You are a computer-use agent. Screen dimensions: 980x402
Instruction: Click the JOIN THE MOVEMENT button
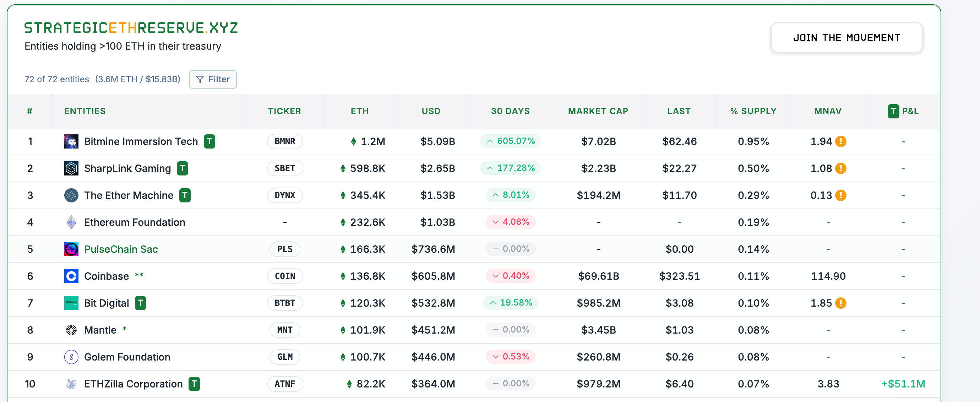tap(846, 38)
